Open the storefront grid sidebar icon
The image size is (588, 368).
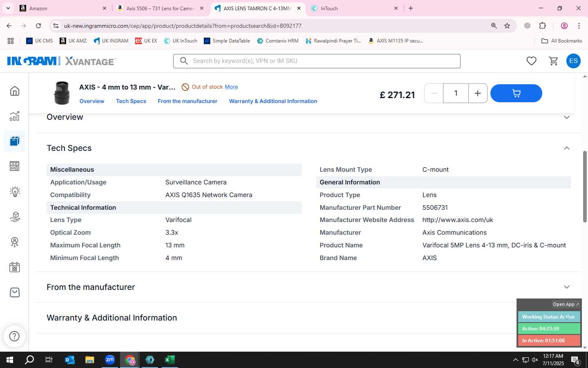coord(15,166)
